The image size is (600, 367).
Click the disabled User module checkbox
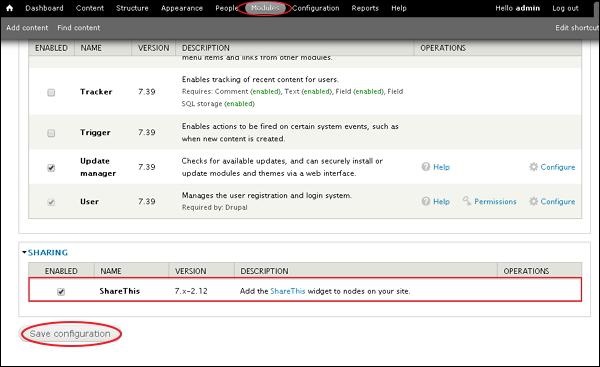51,202
